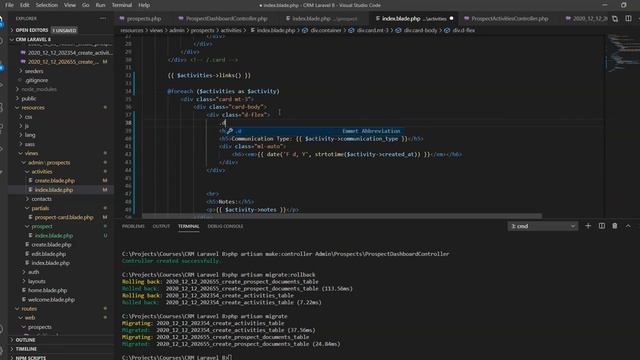Viewport: 640px width, 360px height.
Task: Open the terminal selector dropdown showing cmd
Action: (543, 226)
